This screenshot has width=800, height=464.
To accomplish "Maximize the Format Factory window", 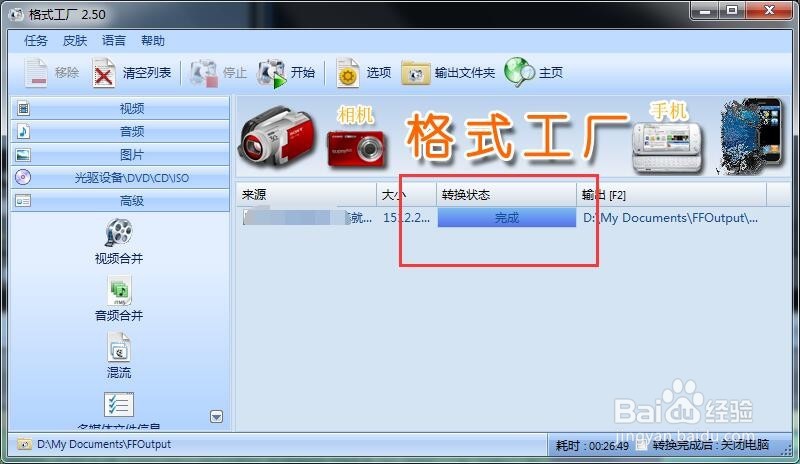I will click(732, 11).
